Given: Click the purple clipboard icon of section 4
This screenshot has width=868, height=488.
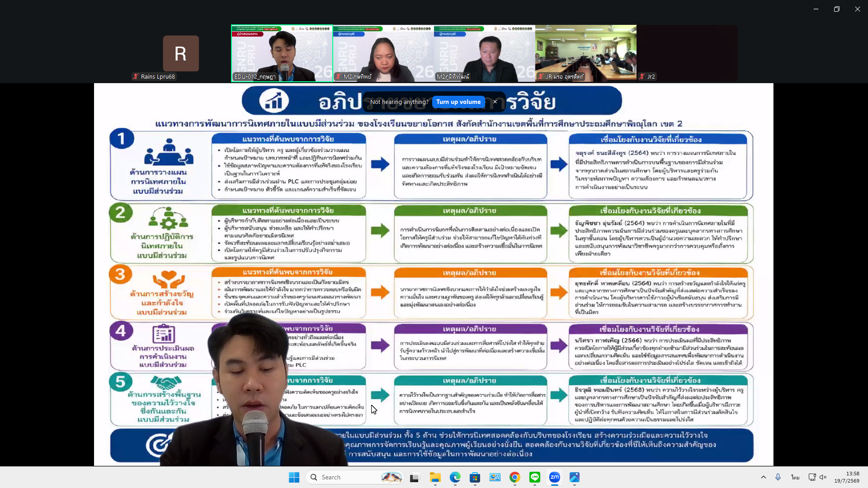Looking at the screenshot, I should tap(164, 334).
